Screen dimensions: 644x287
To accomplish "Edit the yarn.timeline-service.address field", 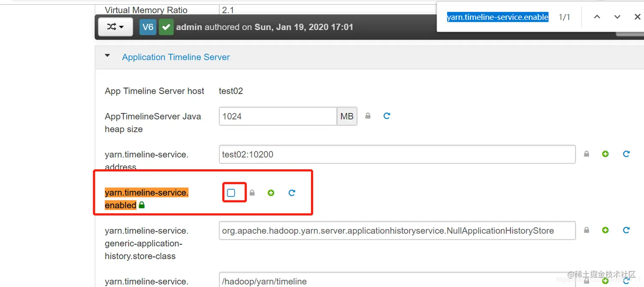I will pos(397,154).
